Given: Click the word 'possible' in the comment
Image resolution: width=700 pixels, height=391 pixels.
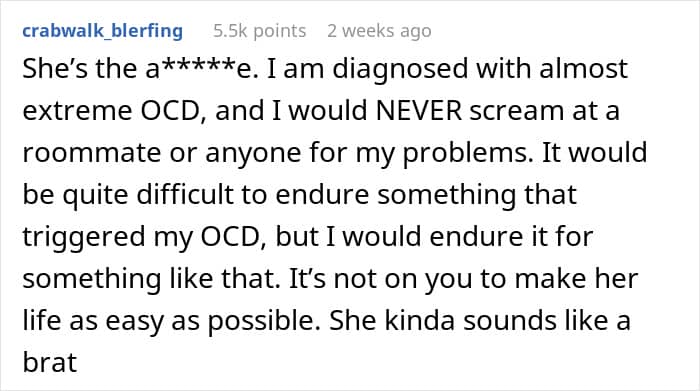Looking at the screenshot, I should click(264, 321).
